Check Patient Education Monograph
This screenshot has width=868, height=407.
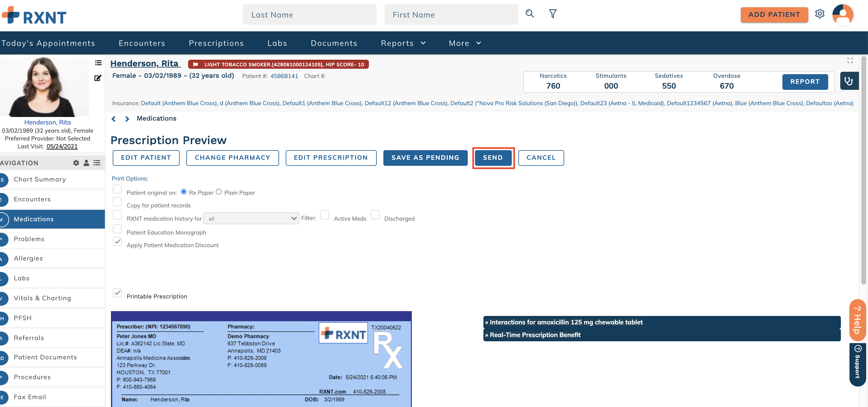pyautogui.click(x=117, y=229)
